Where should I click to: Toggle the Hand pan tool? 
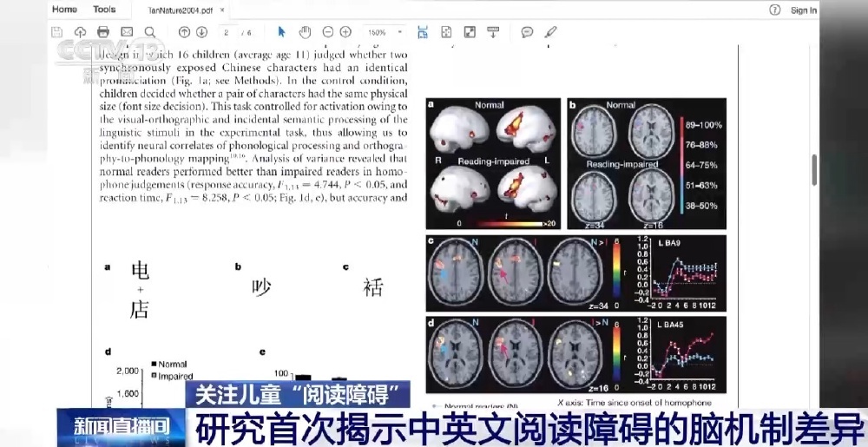305,33
